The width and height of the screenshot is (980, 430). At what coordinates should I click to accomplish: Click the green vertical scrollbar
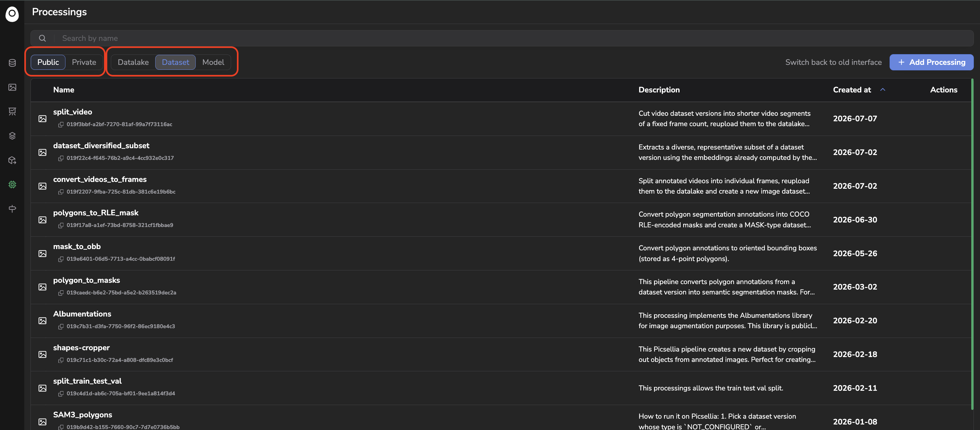[972, 244]
